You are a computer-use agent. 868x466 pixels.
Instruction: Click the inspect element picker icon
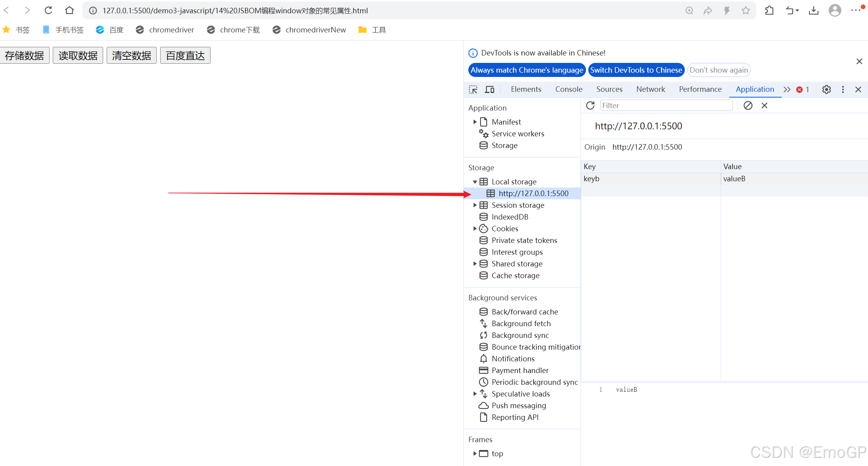click(x=473, y=89)
